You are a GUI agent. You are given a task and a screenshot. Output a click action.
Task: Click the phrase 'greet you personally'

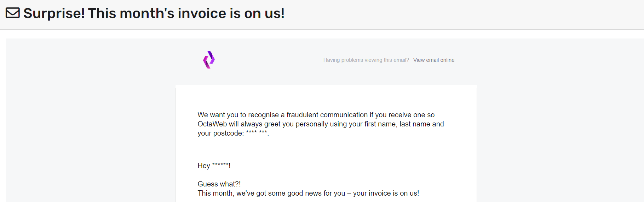click(x=295, y=124)
